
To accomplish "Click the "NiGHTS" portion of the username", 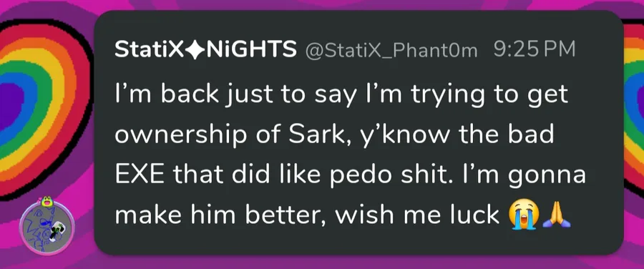I will pyautogui.click(x=250, y=49).
